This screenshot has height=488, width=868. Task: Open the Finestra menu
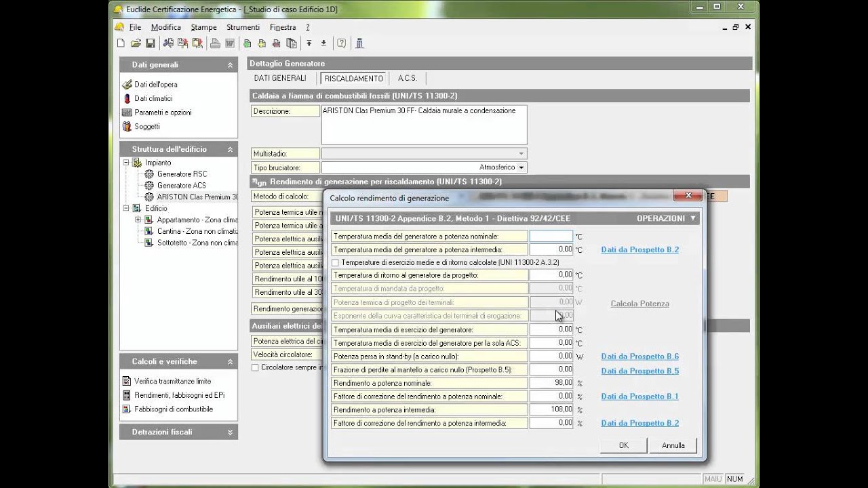(x=283, y=27)
